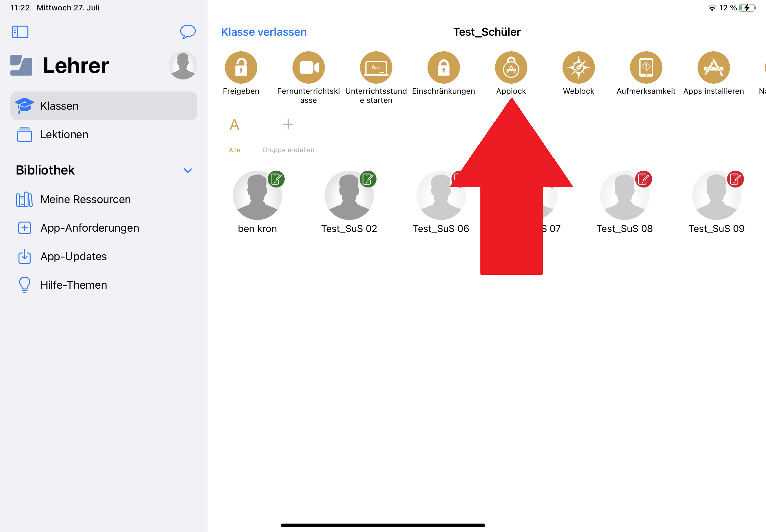Tap green device badge on ben kron
This screenshot has width=766, height=532.
[276, 179]
